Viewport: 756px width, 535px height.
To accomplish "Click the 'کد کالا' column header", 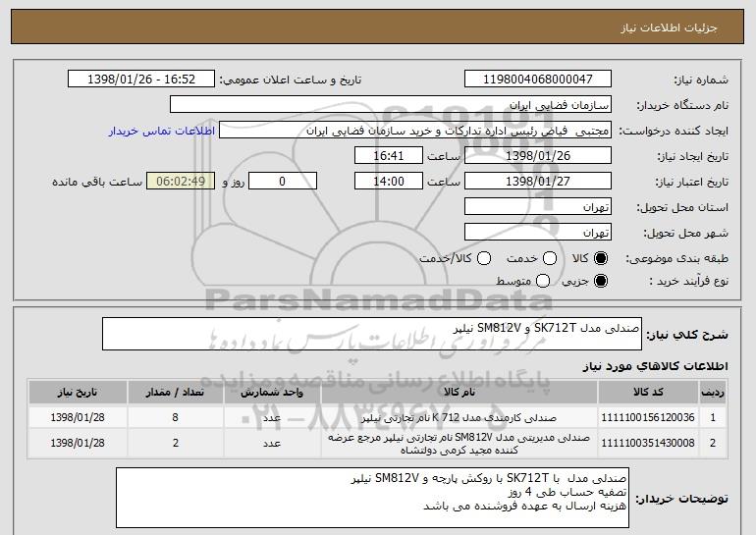I will coord(648,392).
